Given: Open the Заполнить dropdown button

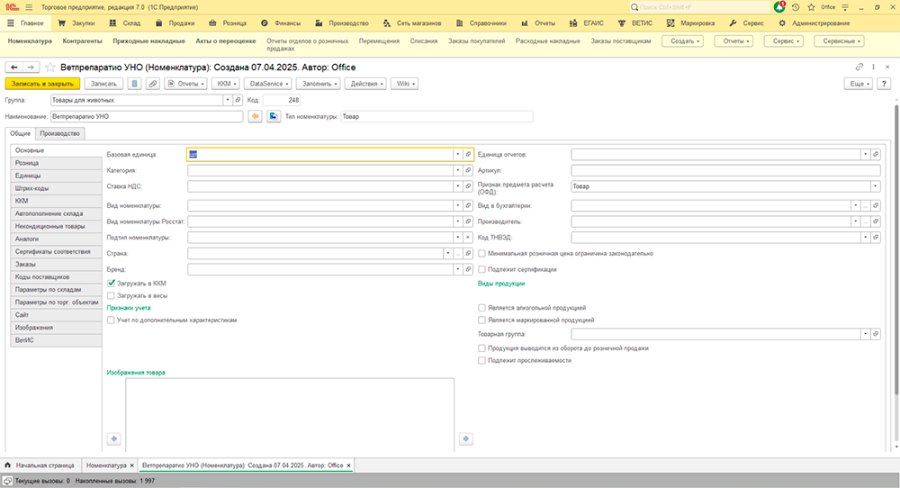Looking at the screenshot, I should coord(318,84).
